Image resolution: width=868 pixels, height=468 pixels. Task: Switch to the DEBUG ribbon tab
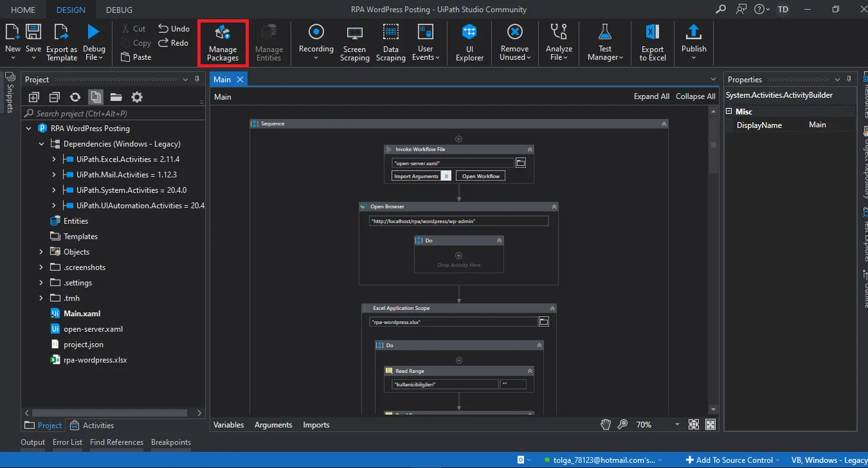(x=119, y=10)
